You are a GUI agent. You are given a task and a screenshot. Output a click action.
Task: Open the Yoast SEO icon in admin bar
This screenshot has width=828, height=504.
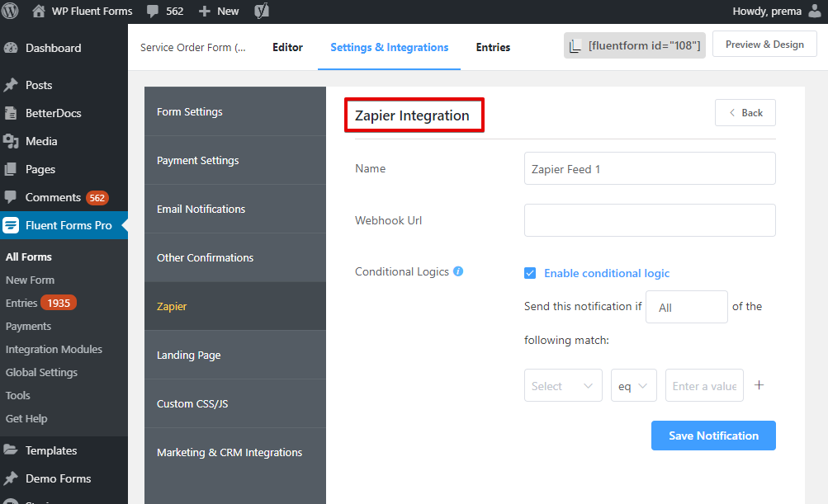pos(262,11)
